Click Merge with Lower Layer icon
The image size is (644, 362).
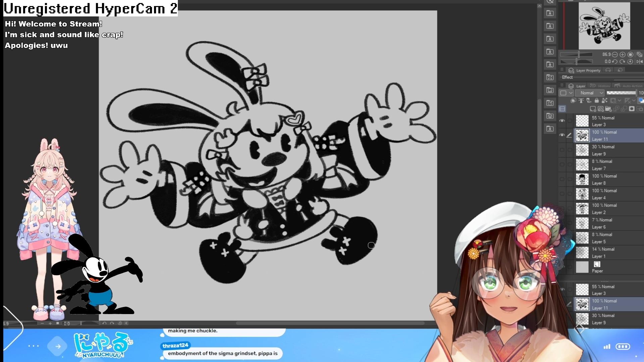point(624,109)
